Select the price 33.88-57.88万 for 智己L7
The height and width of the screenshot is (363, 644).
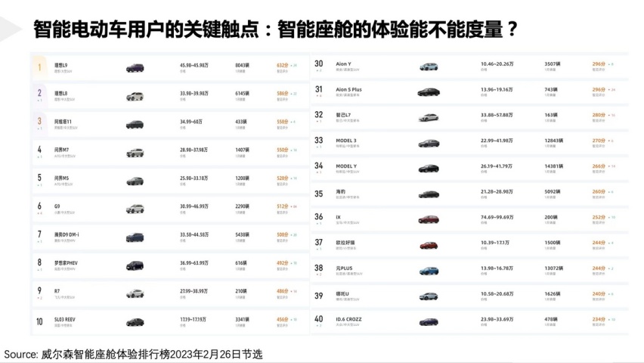[x=497, y=115]
